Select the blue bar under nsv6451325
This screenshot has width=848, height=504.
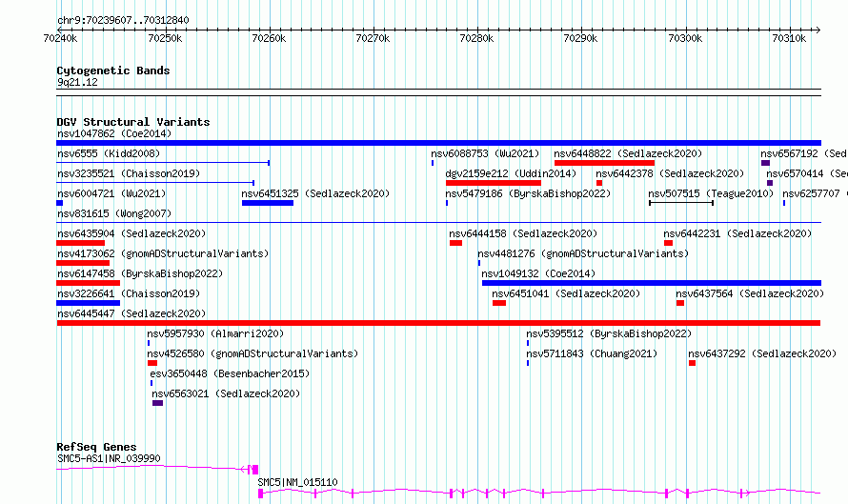[268, 203]
